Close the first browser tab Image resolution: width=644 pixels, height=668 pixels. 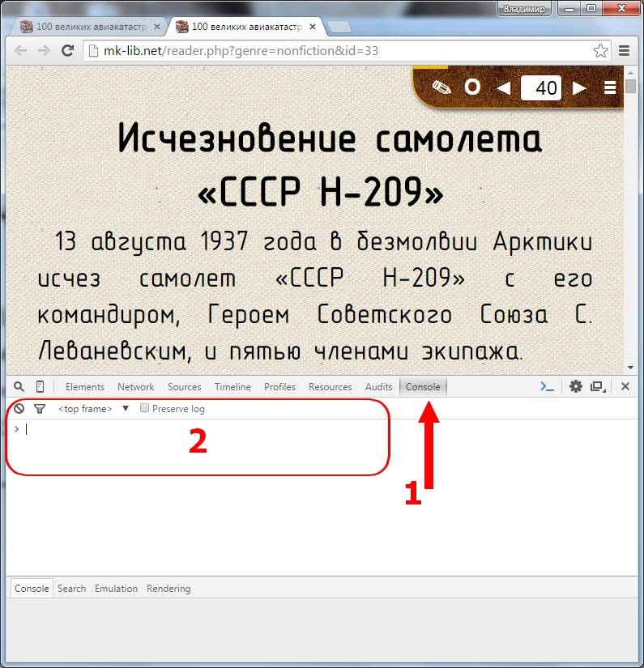(x=157, y=27)
